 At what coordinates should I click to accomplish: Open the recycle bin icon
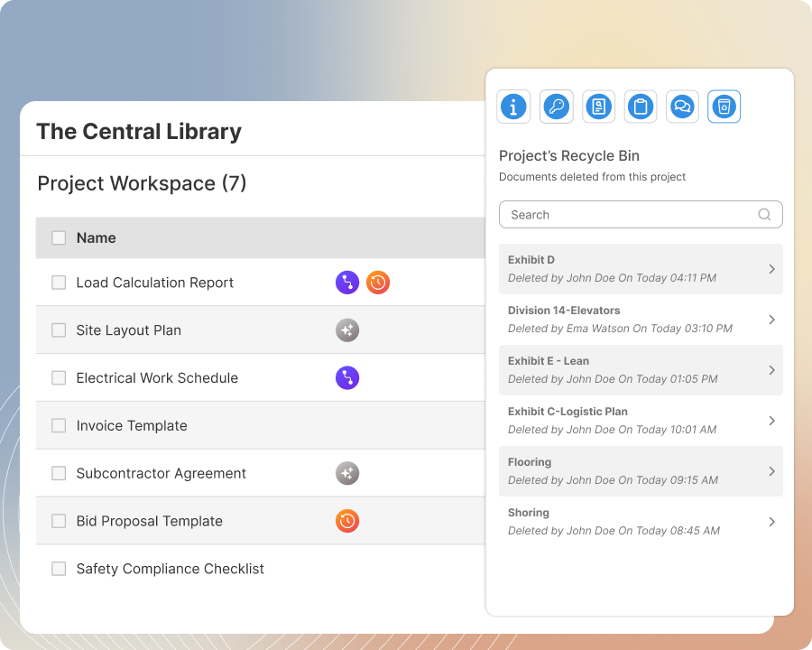coord(724,107)
